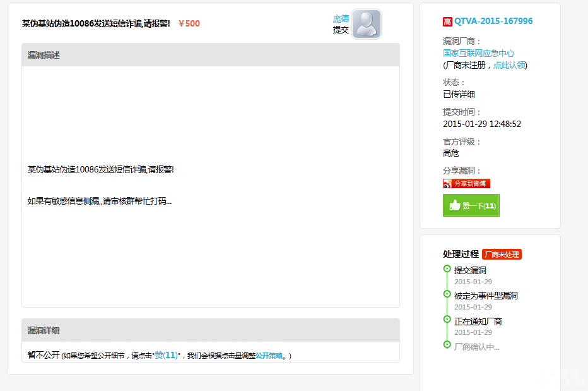588x391 pixels.
Task: Click 漏洞厂商： label
Action: pyautogui.click(x=462, y=41)
